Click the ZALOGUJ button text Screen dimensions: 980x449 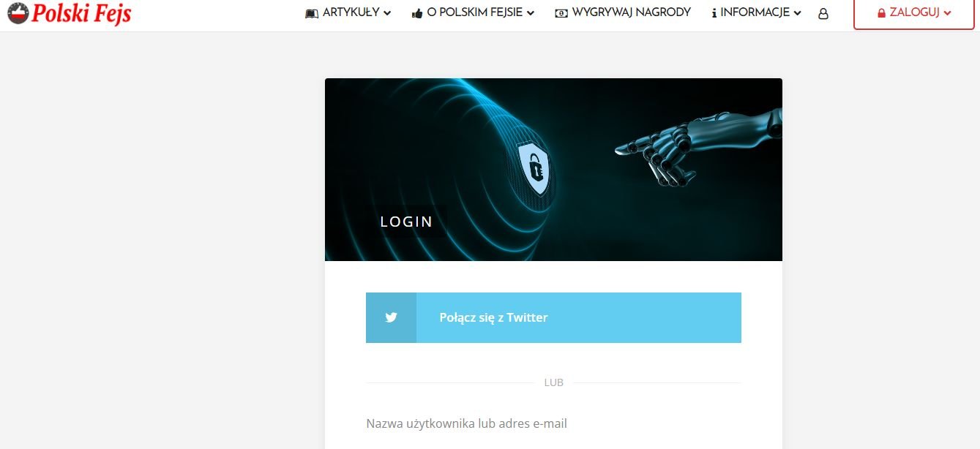(914, 12)
